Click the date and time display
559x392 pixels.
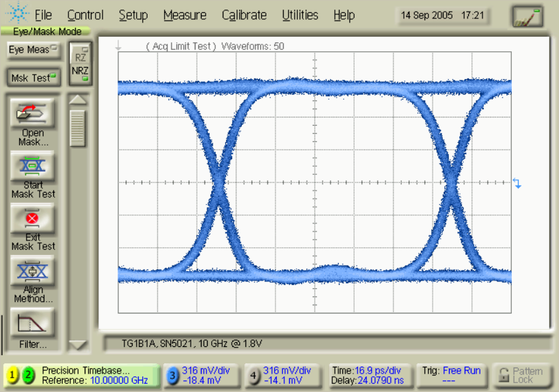point(442,15)
